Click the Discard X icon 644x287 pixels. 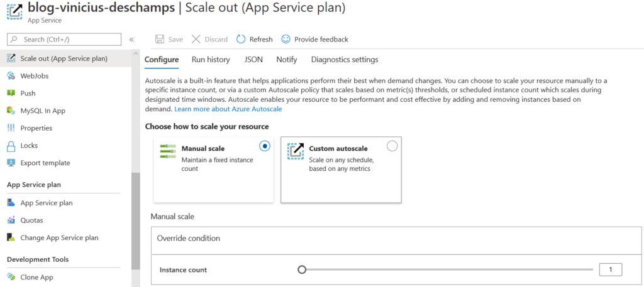pos(196,40)
